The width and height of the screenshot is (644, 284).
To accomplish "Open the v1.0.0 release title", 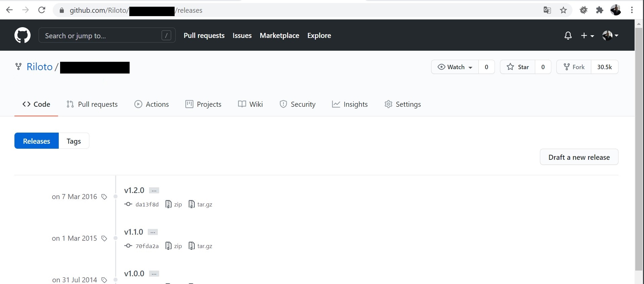I will coord(134,274).
